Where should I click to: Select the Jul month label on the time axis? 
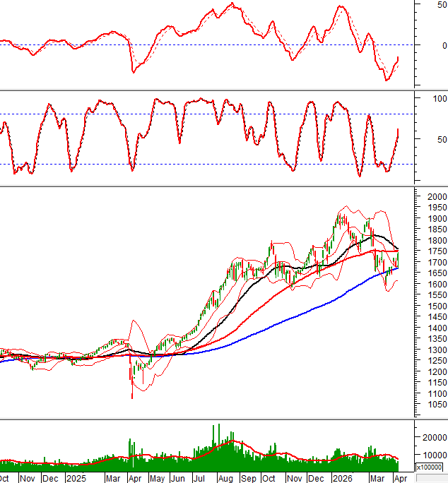click(x=202, y=478)
